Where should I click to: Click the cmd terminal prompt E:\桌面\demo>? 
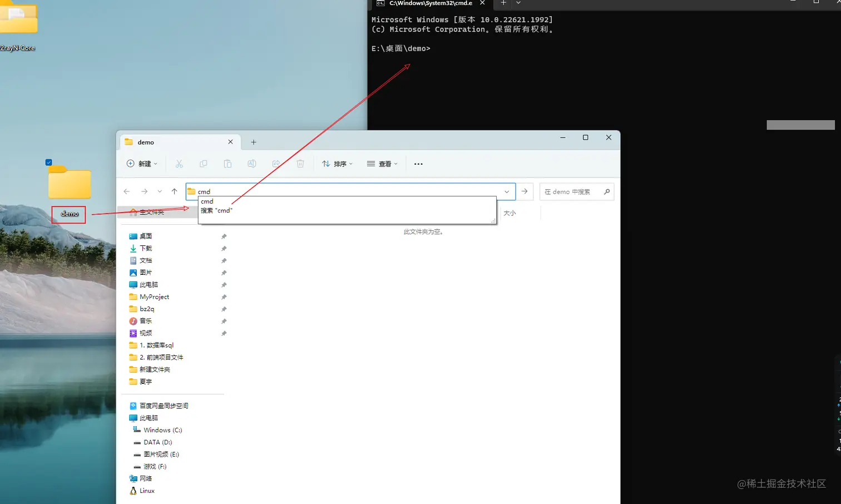400,48
